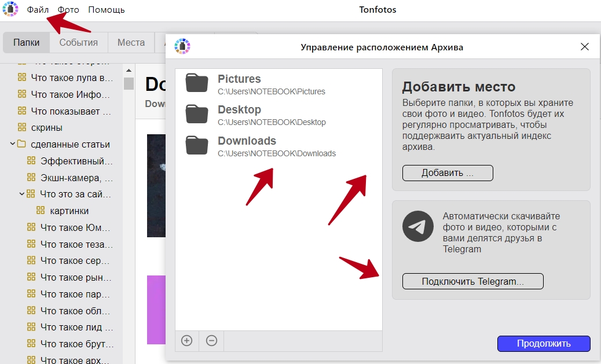Click grid icon beside скрины

click(22, 127)
